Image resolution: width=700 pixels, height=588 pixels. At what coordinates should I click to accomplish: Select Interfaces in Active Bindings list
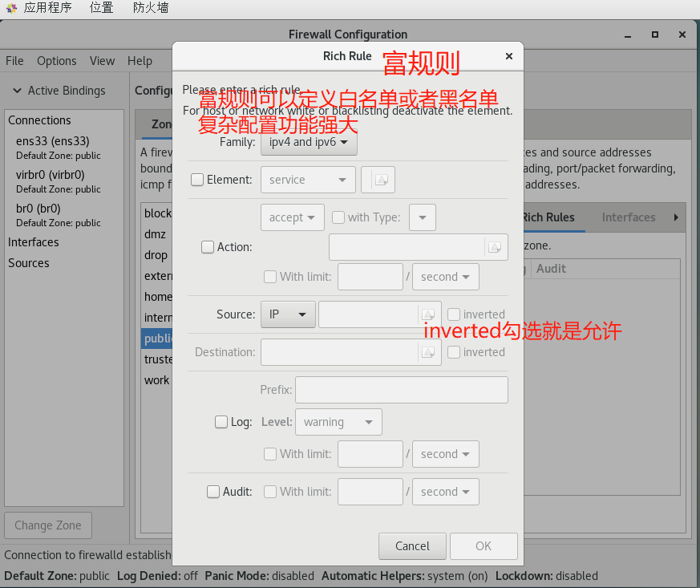pos(64,242)
